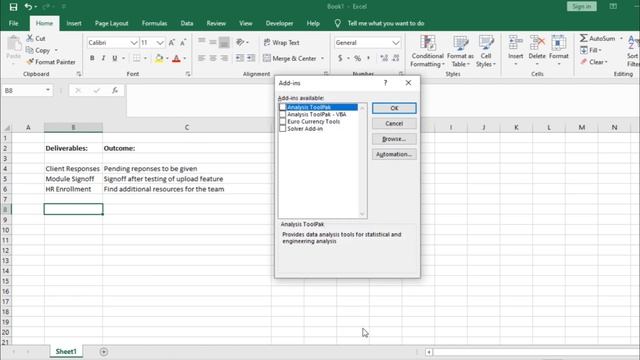Switch to the Insert tab
The image size is (640, 360).
point(74,23)
